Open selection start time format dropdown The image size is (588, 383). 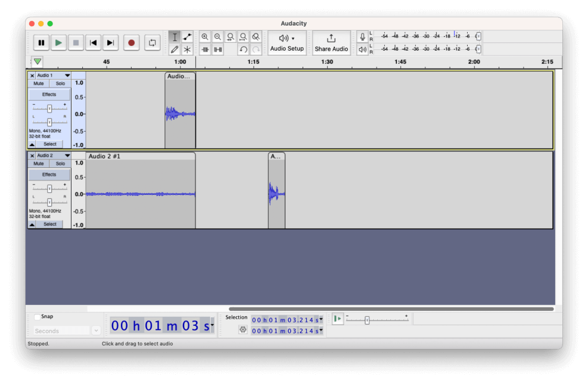point(321,320)
